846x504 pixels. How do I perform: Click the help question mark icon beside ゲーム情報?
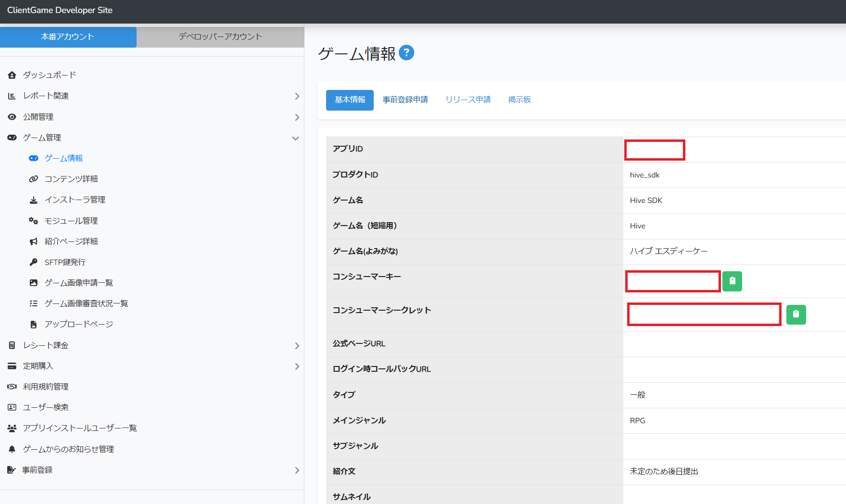click(406, 52)
